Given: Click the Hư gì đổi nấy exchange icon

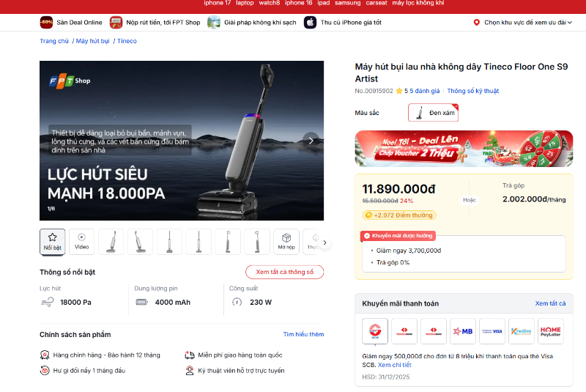Looking at the screenshot, I should pyautogui.click(x=45, y=370).
